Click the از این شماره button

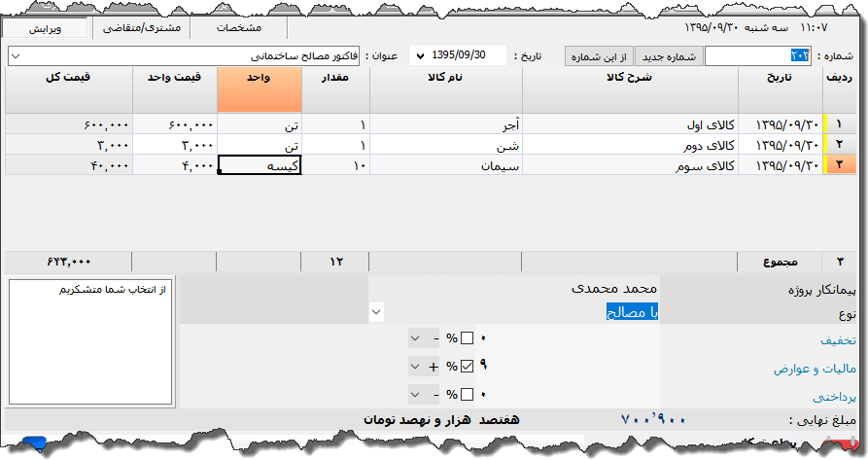pyautogui.click(x=599, y=56)
